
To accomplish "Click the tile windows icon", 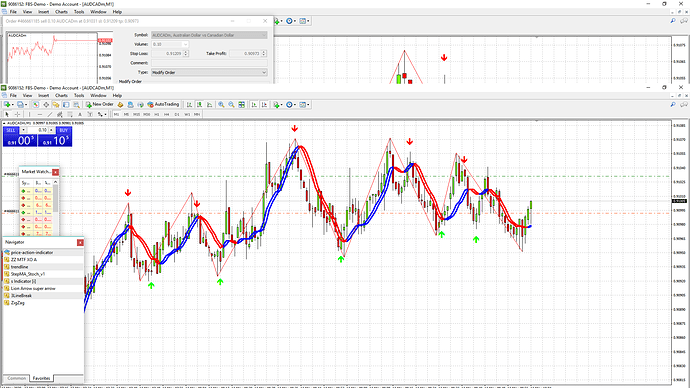I will [x=242, y=105].
